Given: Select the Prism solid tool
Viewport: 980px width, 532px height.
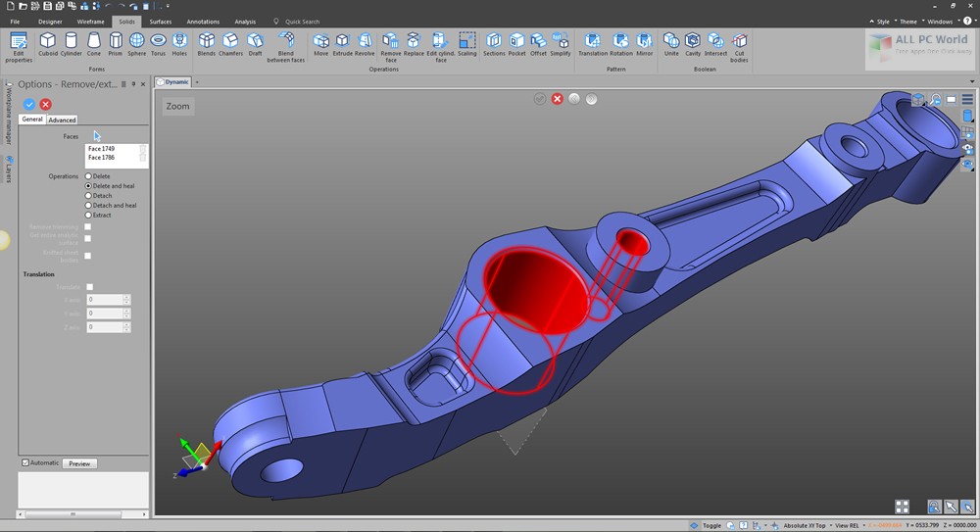Looking at the screenshot, I should pos(115,44).
